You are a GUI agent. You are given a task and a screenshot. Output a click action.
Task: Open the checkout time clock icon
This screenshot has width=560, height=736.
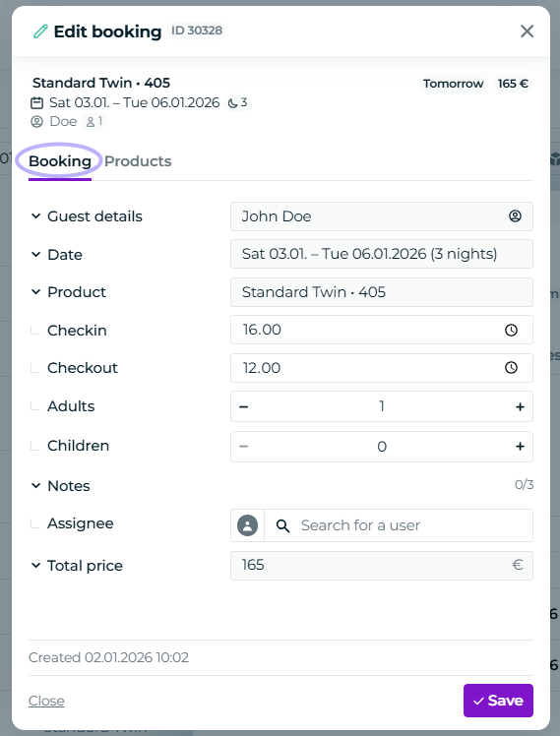[x=511, y=368]
